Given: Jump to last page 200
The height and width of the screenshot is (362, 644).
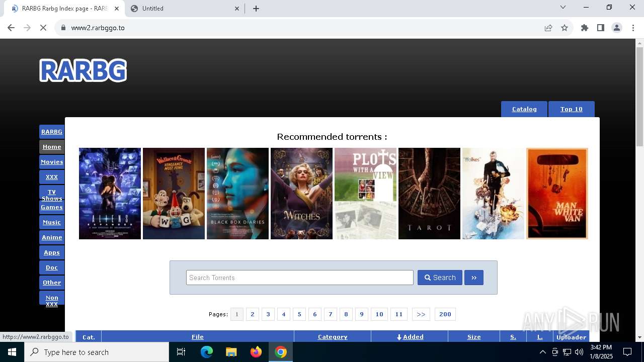Looking at the screenshot, I should (445, 314).
